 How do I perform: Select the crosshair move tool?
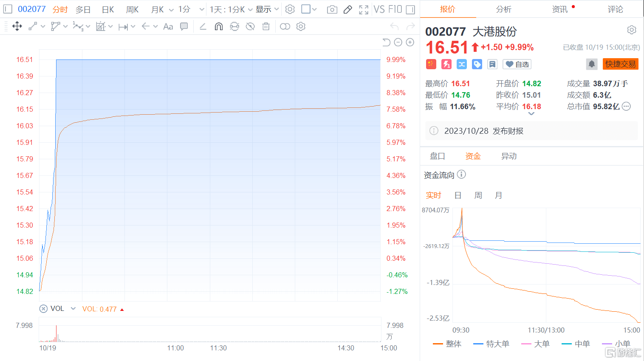point(17,26)
